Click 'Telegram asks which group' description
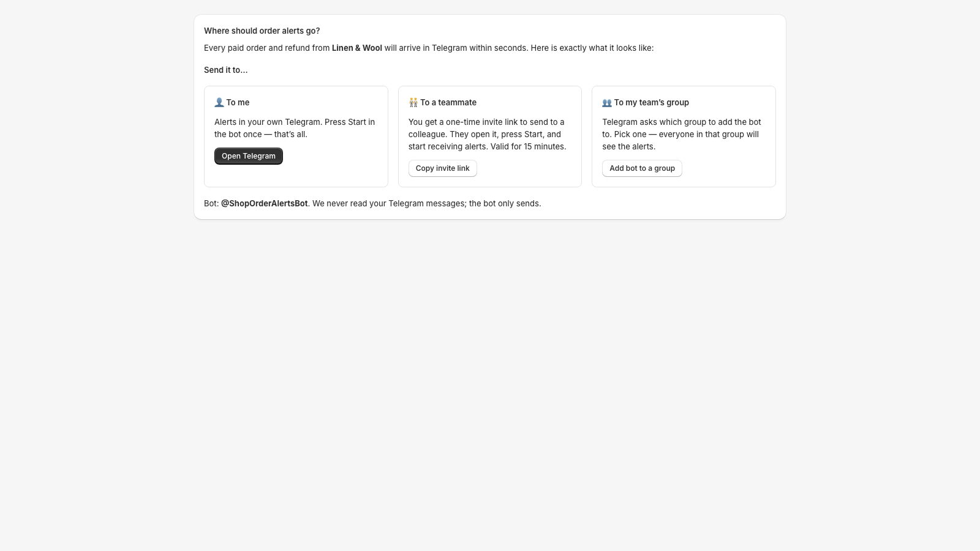Screen dimensions: 980x551 pyautogui.click(x=682, y=134)
